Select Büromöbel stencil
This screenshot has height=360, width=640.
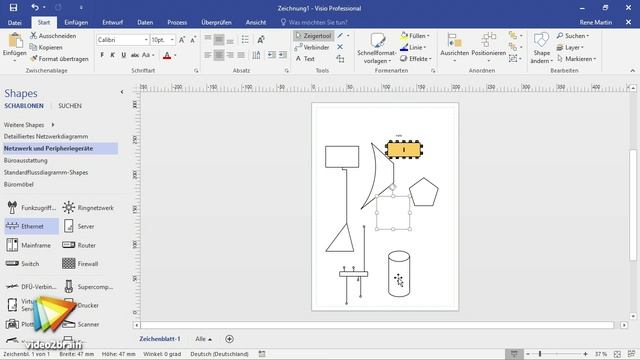tap(19, 184)
